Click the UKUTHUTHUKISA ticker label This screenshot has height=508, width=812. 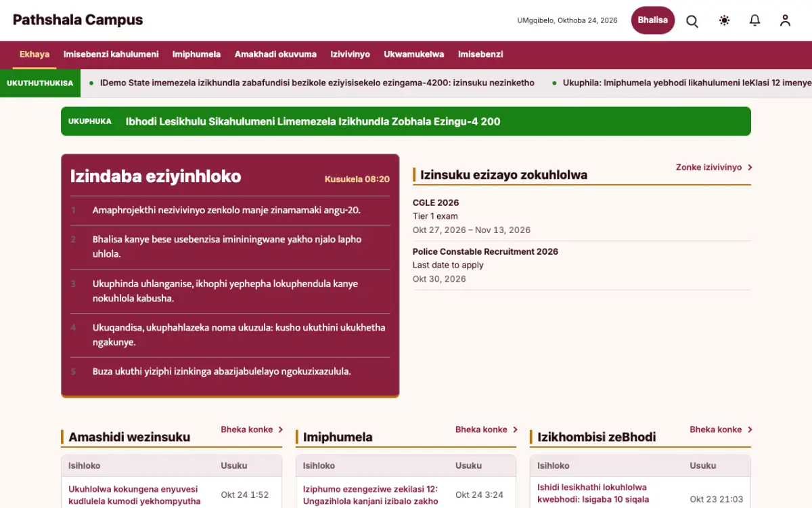click(40, 83)
